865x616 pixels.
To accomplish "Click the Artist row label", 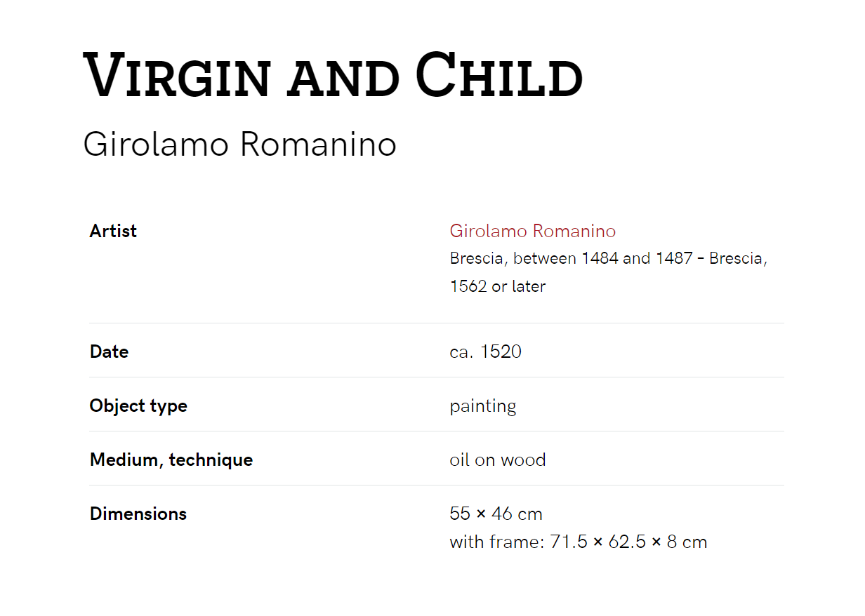I will (x=113, y=231).
